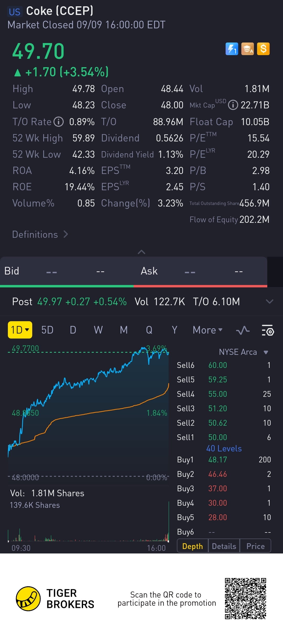Tap the 40 Levels link
283x644 pixels.
click(x=224, y=448)
